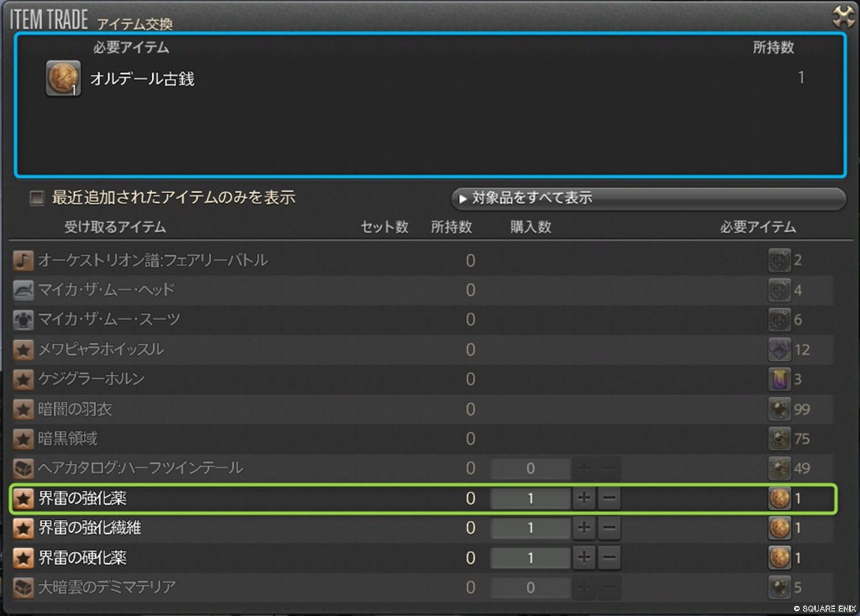This screenshot has width=860, height=616.
Task: Select 大暗雲のデミマテリア item name
Action: [107, 587]
